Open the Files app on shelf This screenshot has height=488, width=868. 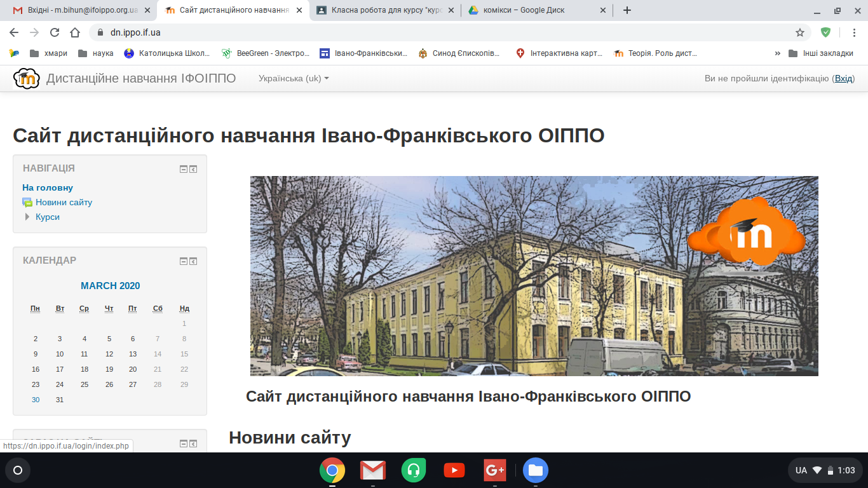(x=536, y=470)
